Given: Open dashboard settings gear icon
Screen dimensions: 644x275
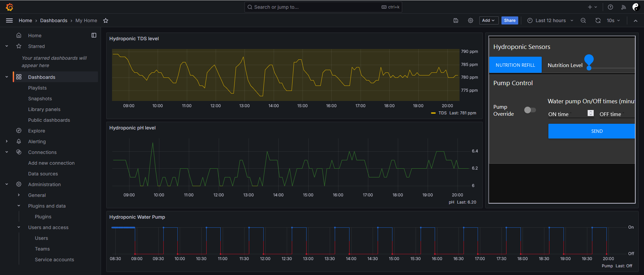Looking at the screenshot, I should (x=471, y=20).
